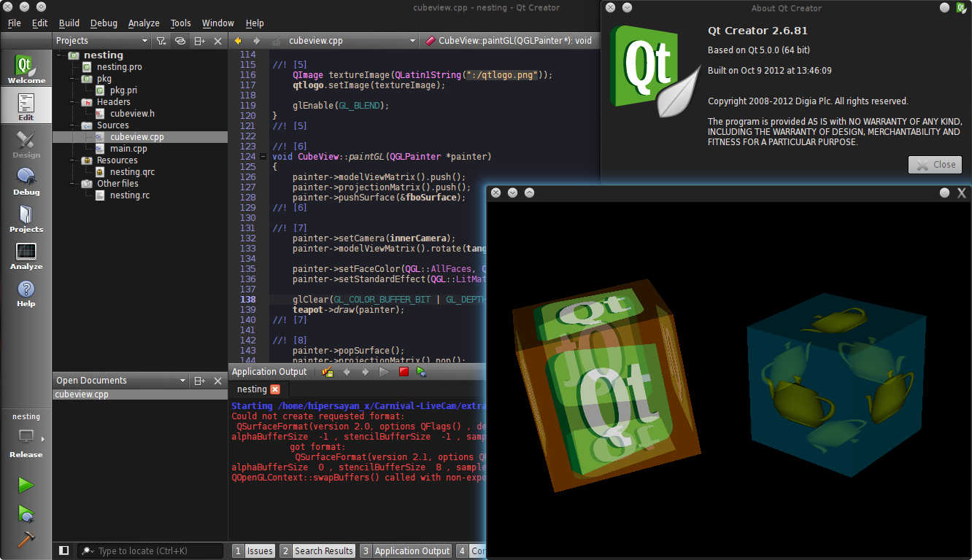Viewport: 972px width, 560px height.
Task: Toggle the Issues output pane
Action: (x=253, y=551)
